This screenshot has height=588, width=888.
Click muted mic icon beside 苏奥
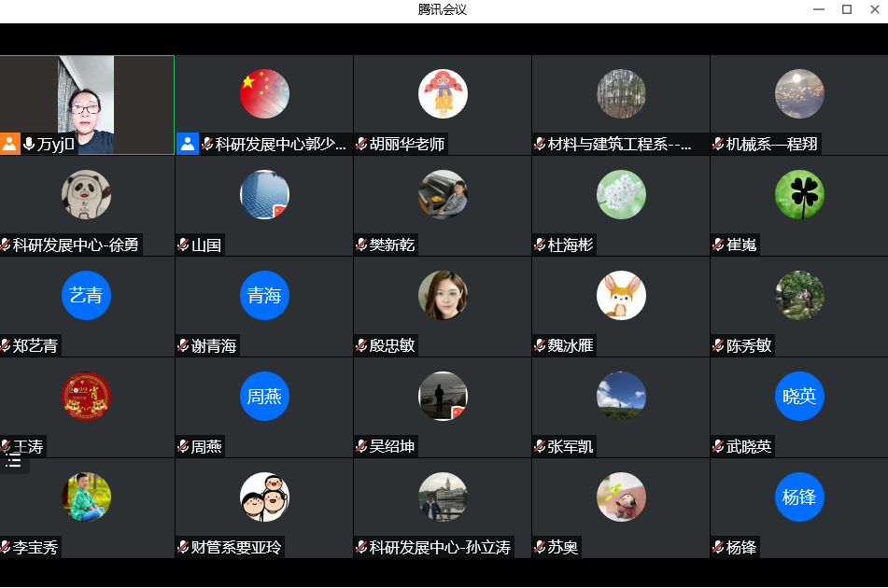[540, 547]
